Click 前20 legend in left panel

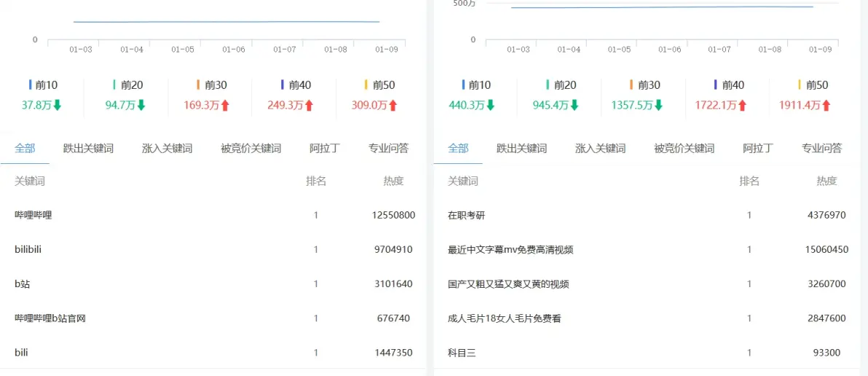pos(127,85)
